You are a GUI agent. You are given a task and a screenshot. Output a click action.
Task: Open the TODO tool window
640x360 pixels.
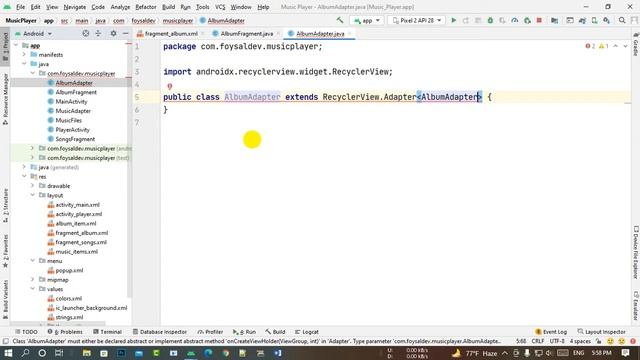(x=26, y=332)
